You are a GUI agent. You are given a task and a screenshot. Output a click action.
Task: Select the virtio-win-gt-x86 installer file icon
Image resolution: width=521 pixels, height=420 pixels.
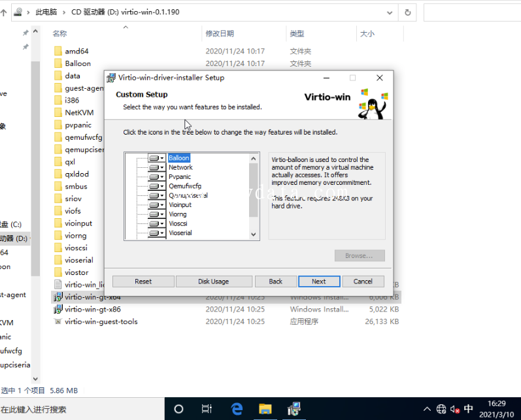pos(58,309)
